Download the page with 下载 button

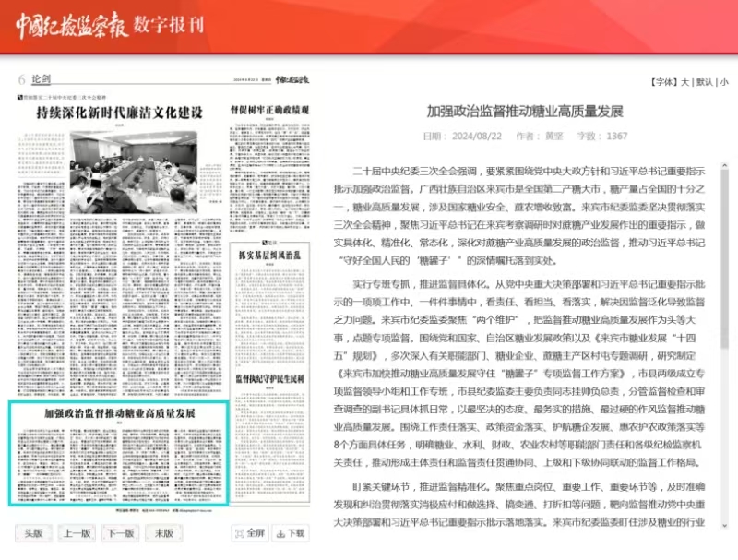point(291,533)
